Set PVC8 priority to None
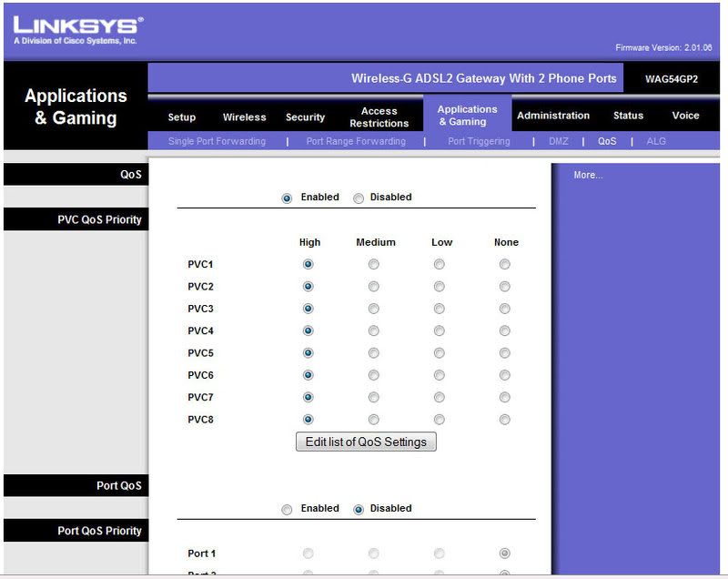 (504, 420)
